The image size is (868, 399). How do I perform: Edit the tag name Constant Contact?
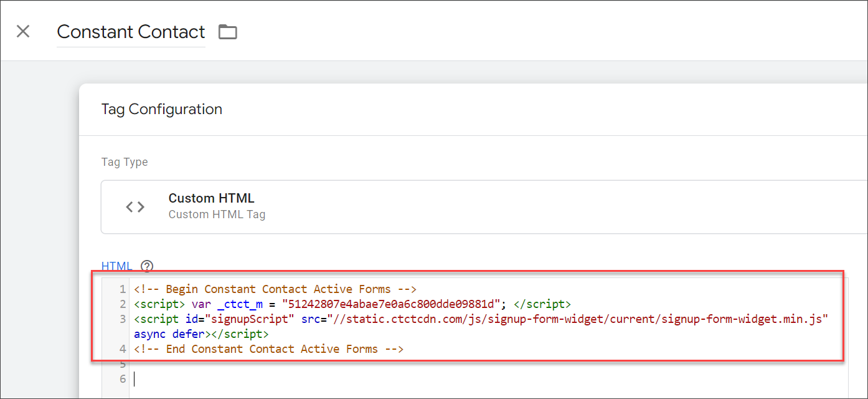point(131,32)
